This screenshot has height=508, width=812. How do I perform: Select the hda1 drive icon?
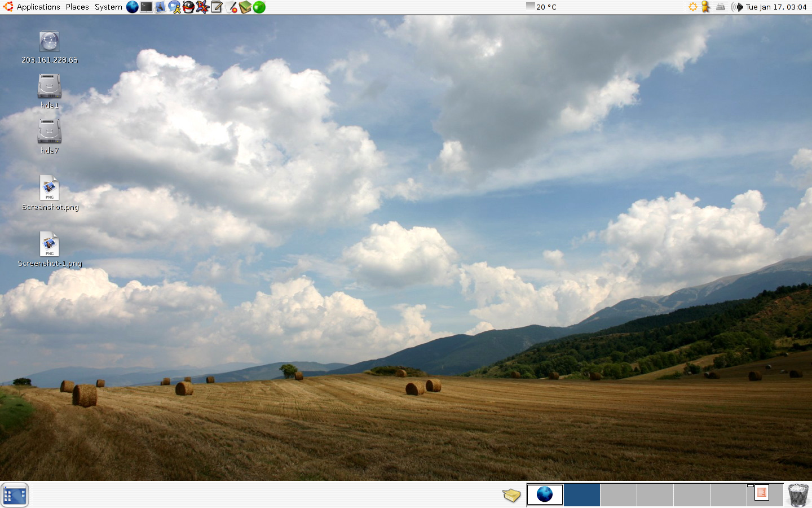coord(50,86)
